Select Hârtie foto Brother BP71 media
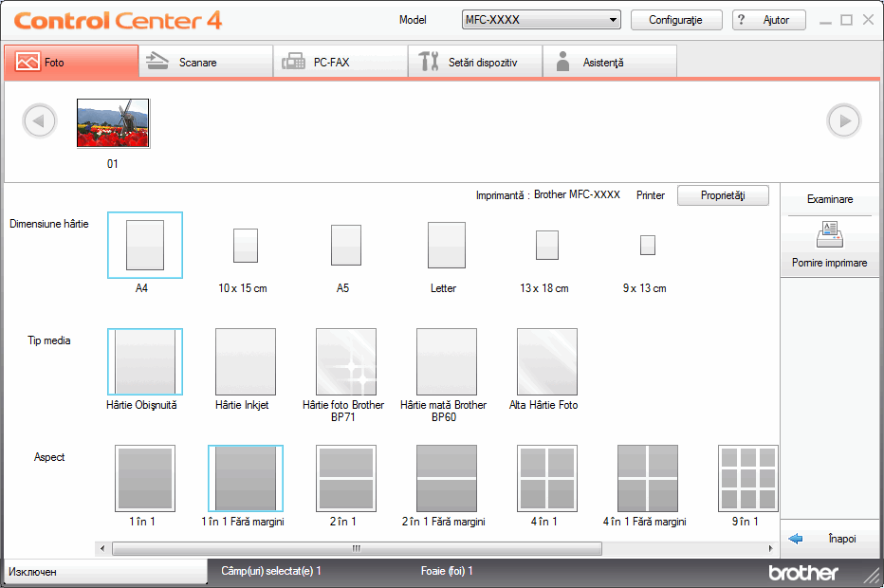 coord(346,362)
